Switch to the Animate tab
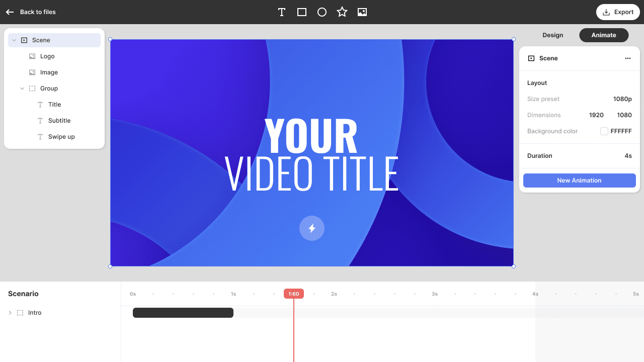This screenshot has width=644, height=362. [604, 35]
